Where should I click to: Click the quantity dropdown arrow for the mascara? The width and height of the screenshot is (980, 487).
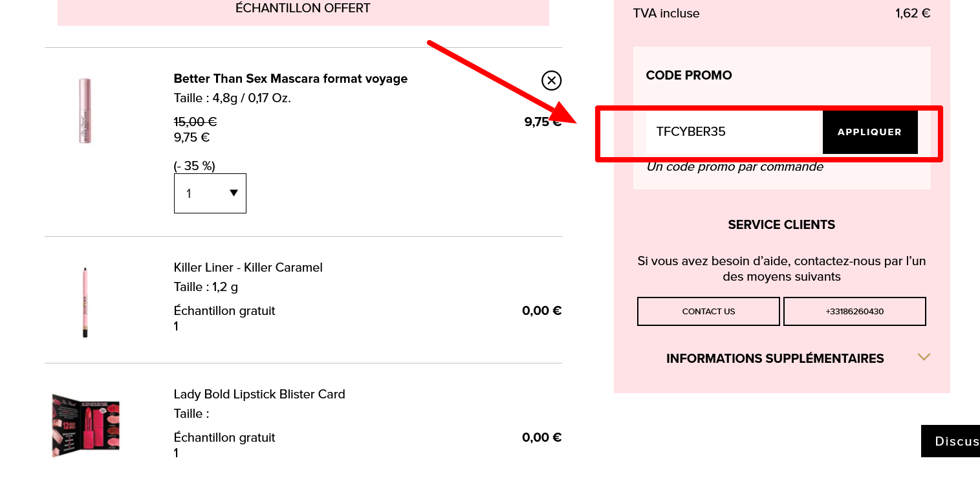click(233, 193)
